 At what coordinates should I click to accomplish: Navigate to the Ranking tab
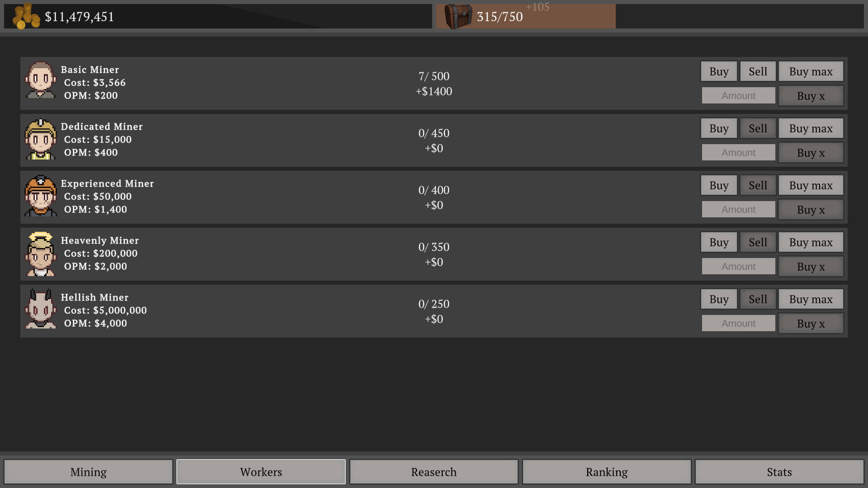click(607, 471)
